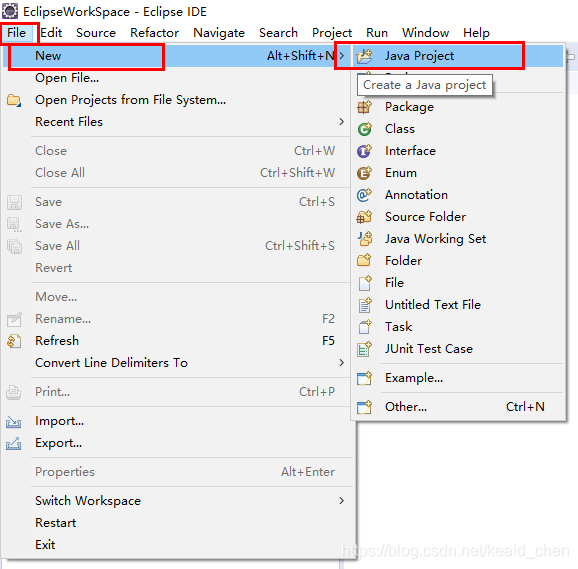Image resolution: width=578 pixels, height=569 pixels.
Task: Expand the New submenu arrow
Action: 342,56
